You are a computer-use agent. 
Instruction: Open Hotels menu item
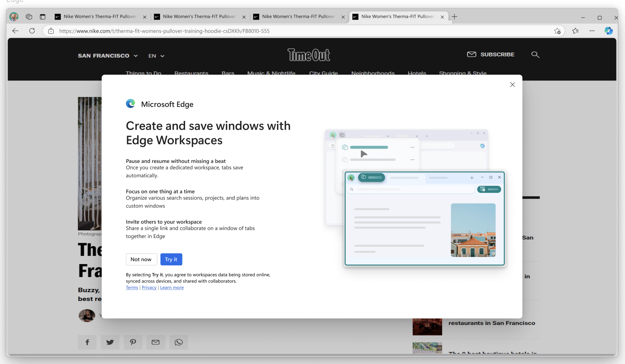pos(417,73)
